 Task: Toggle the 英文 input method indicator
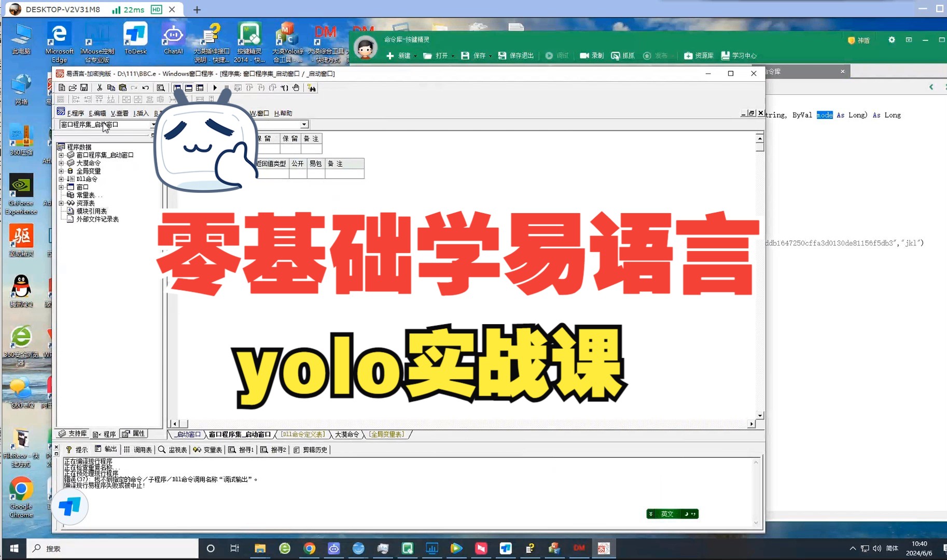[666, 514]
